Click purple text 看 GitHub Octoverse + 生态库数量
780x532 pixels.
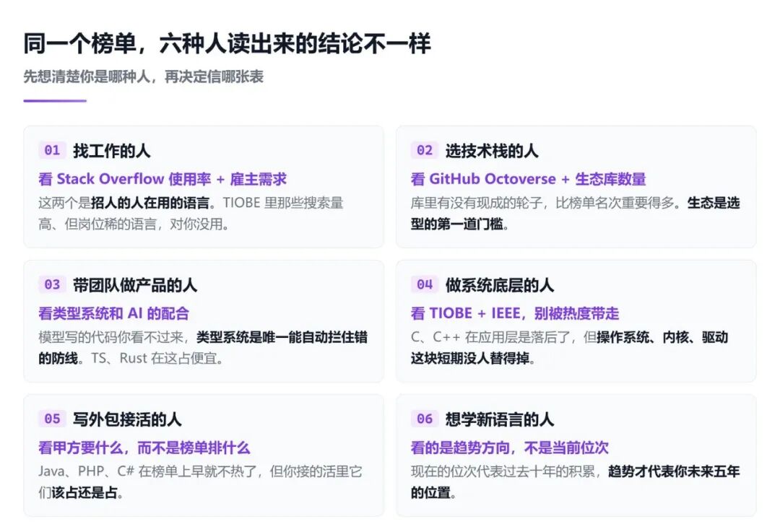(x=528, y=179)
